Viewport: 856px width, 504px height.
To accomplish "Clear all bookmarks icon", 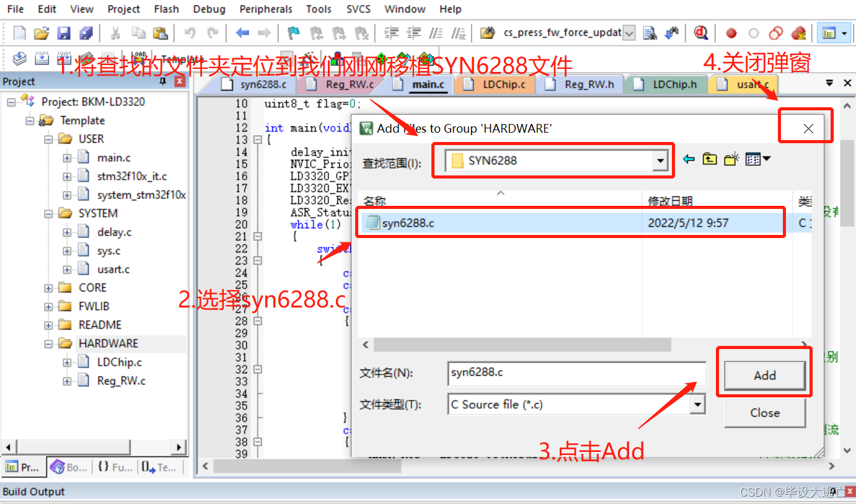I will click(361, 33).
